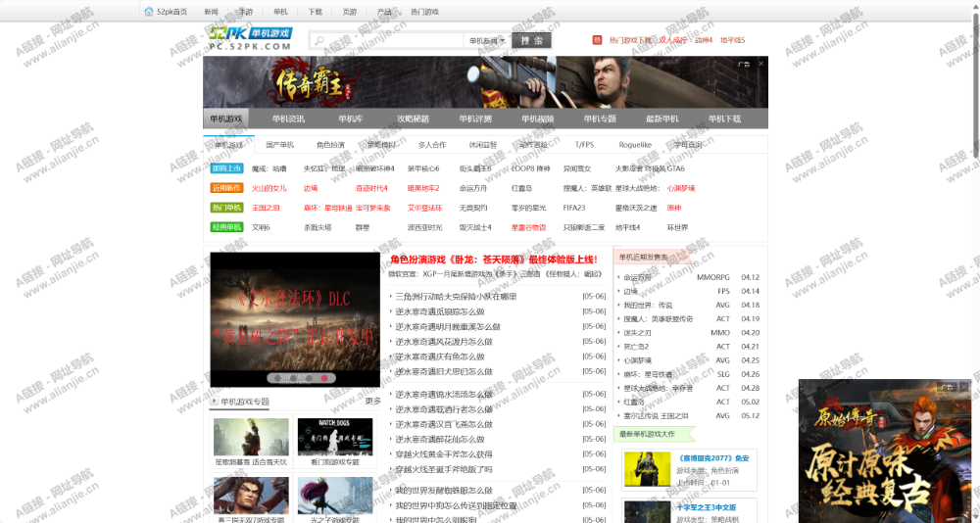Open 塞尔达传说 王国之泪 release entry

656,415
